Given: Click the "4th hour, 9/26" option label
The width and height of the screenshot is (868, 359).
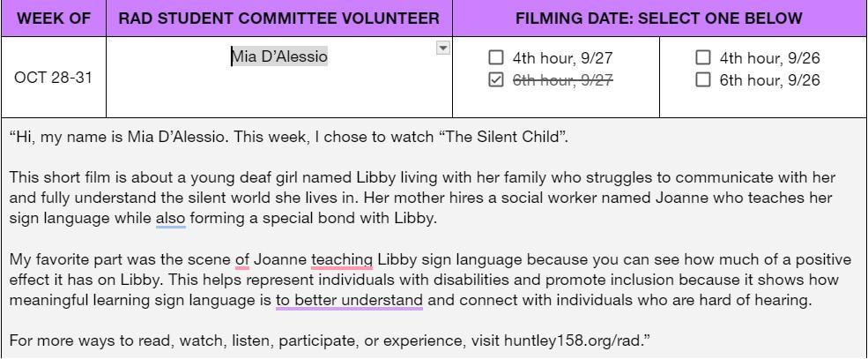Looking at the screenshot, I should pyautogui.click(x=769, y=58).
